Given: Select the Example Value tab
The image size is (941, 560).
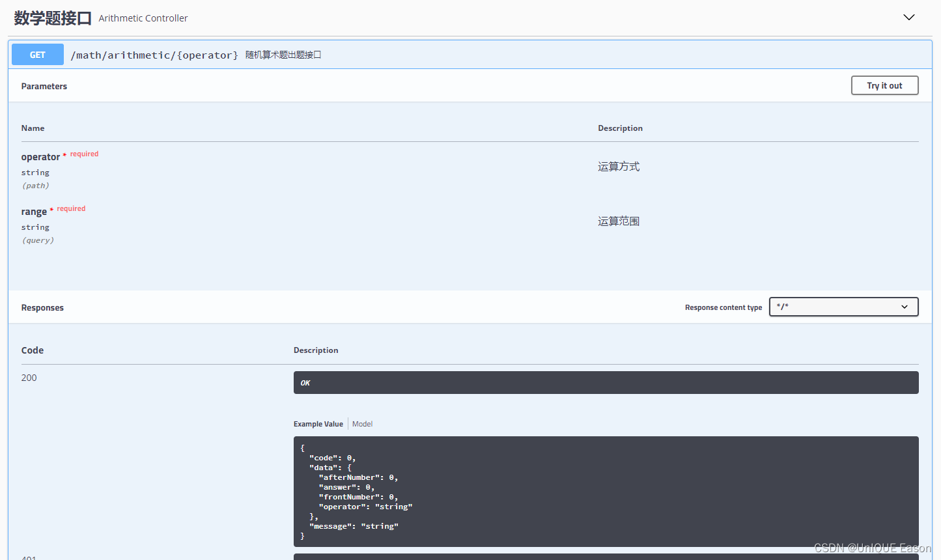Looking at the screenshot, I should [x=318, y=424].
